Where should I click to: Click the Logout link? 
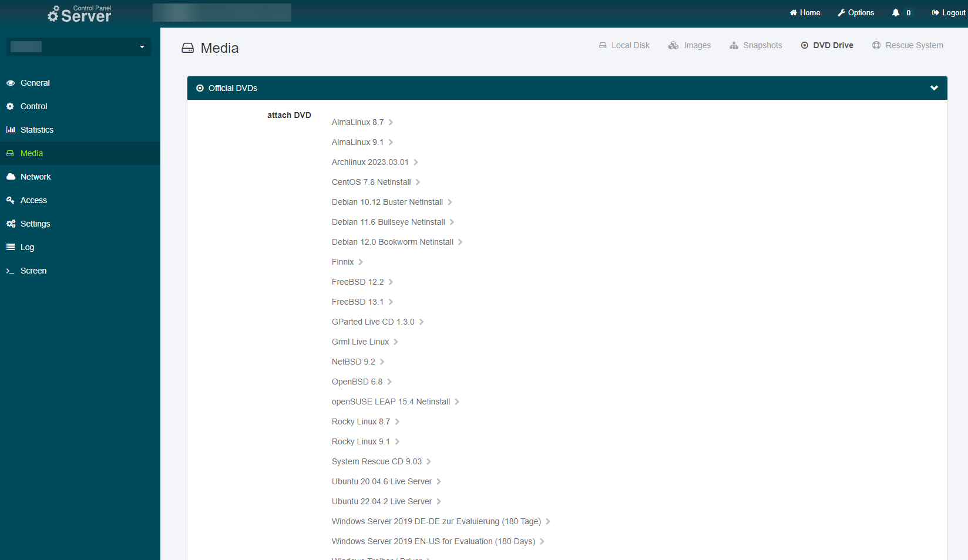point(948,12)
